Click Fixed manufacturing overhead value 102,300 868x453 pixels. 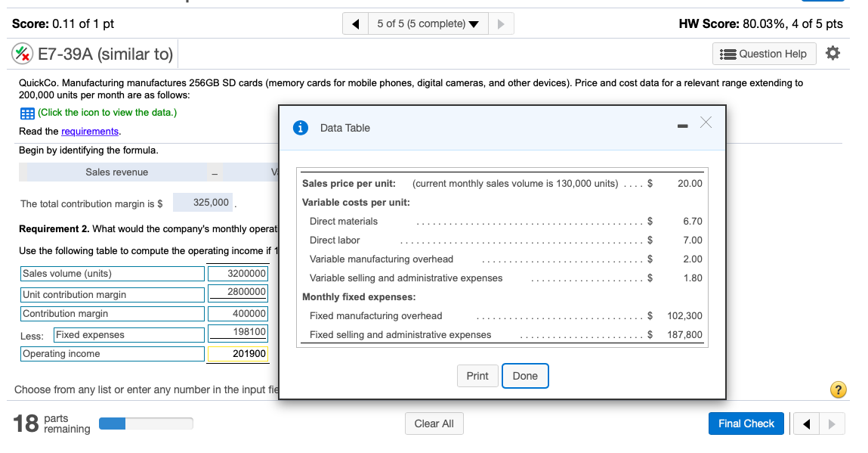pos(684,315)
